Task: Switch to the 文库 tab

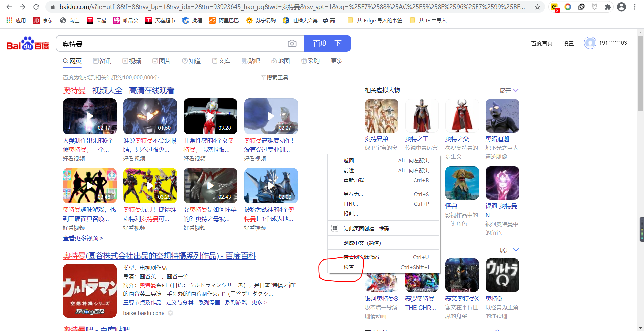Action: click(x=221, y=61)
